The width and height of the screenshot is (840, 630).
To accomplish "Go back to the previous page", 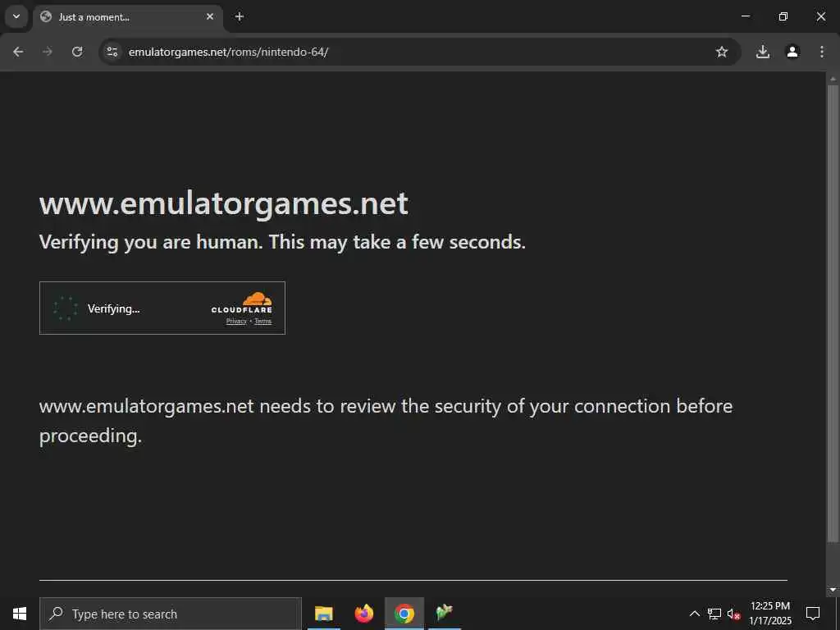I will (x=18, y=52).
